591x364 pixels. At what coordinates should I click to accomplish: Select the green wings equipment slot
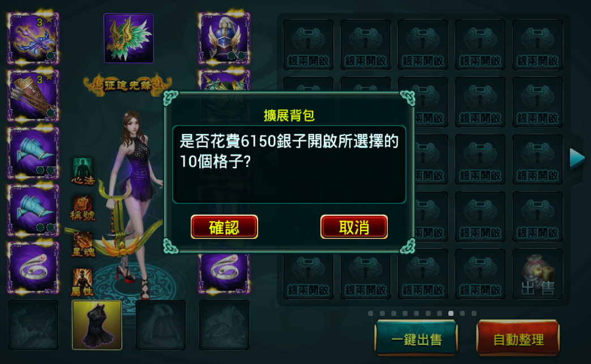(x=129, y=38)
